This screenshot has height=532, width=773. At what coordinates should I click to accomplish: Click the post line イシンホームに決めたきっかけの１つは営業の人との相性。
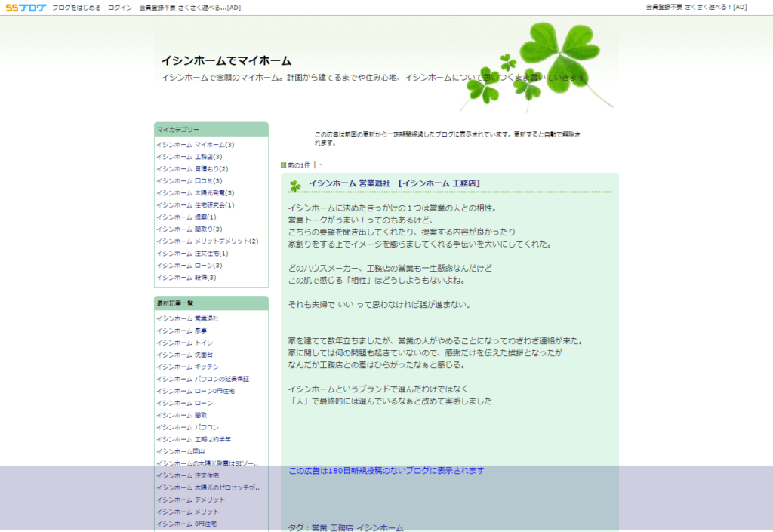point(394,208)
